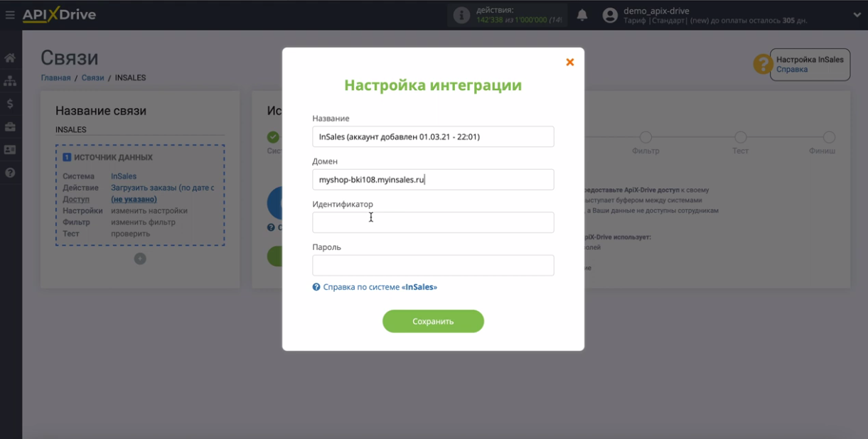Viewport: 868px width, 439px height.
Task: Click the user avatar icon
Action: 610,15
